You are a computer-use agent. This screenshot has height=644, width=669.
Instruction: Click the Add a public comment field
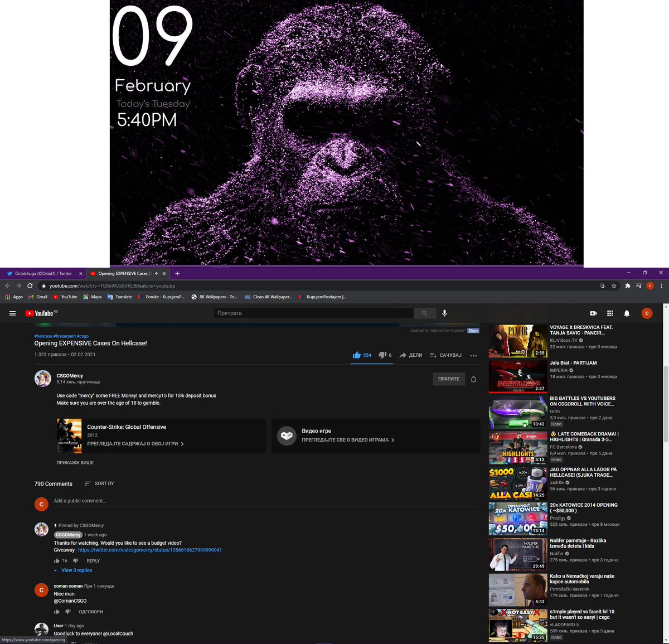(x=266, y=501)
